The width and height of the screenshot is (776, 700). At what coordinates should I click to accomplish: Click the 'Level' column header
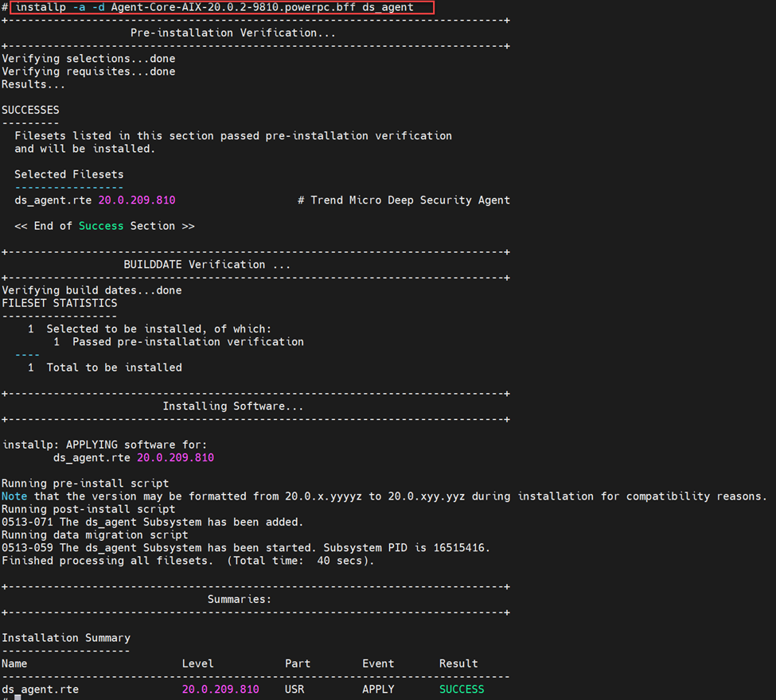pyautogui.click(x=198, y=663)
